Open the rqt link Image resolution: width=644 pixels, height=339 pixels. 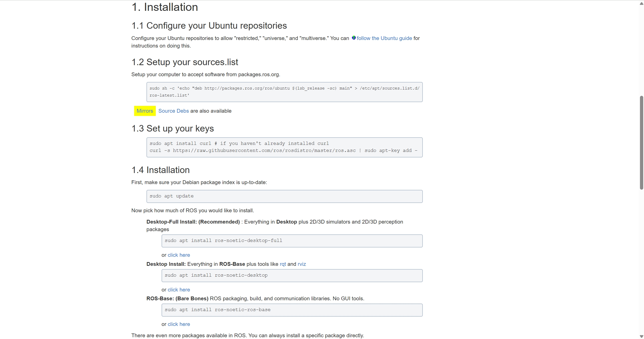click(x=283, y=264)
